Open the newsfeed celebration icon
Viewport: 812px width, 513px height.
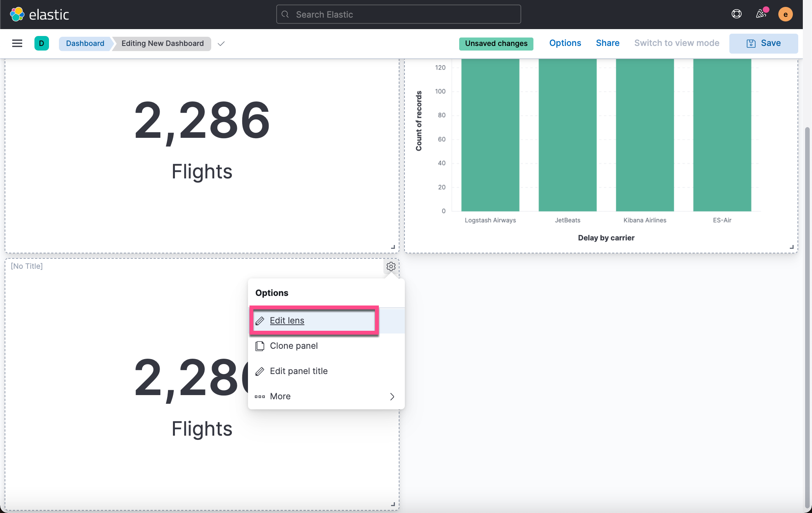pos(761,14)
